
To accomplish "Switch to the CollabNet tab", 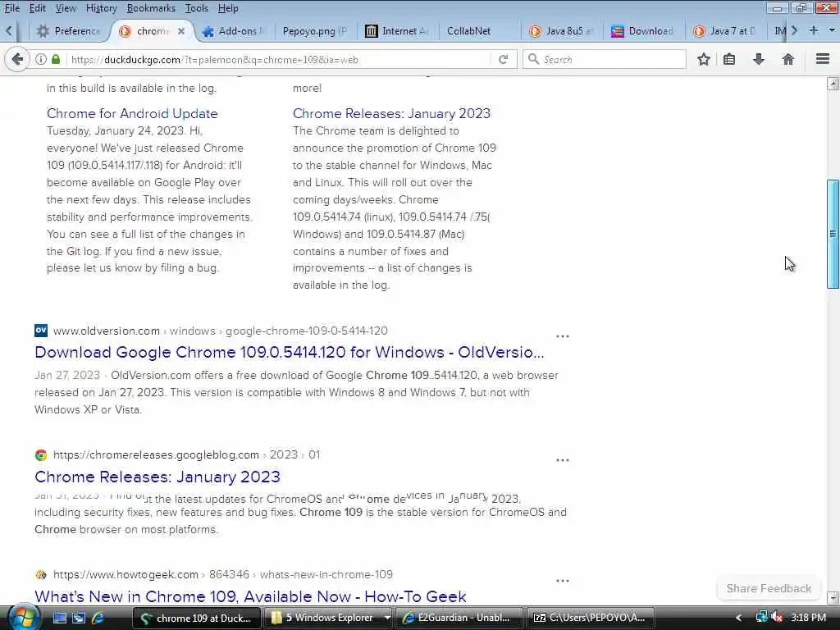I will click(x=479, y=31).
